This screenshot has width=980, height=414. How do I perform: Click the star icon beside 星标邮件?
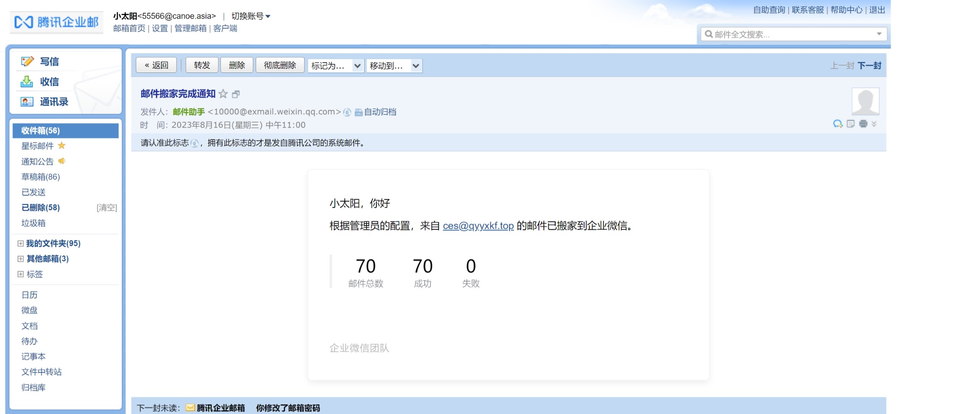pos(62,146)
